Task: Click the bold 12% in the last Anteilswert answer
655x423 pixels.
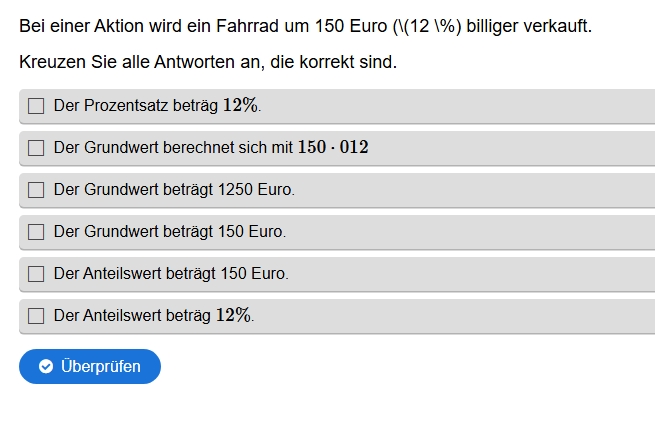Action: [233, 315]
